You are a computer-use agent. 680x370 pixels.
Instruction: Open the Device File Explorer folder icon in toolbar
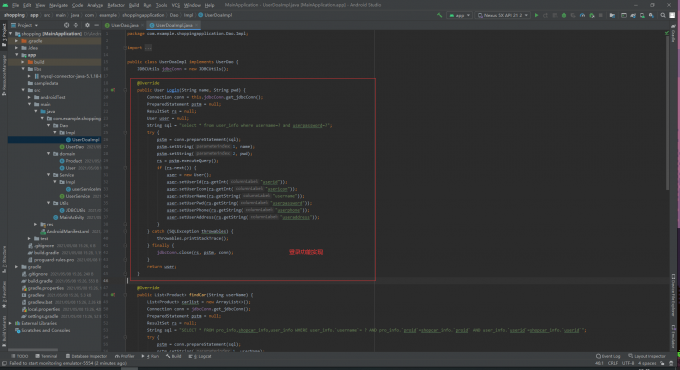tap(612, 15)
